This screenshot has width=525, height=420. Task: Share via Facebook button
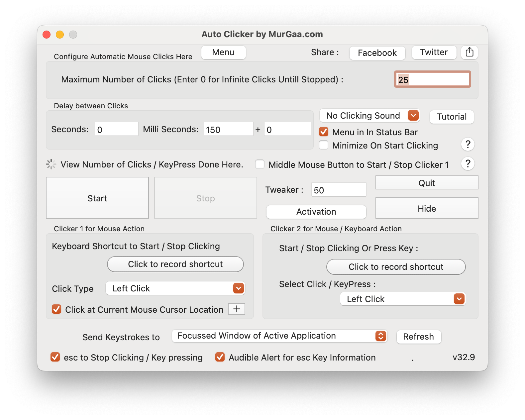(x=377, y=53)
